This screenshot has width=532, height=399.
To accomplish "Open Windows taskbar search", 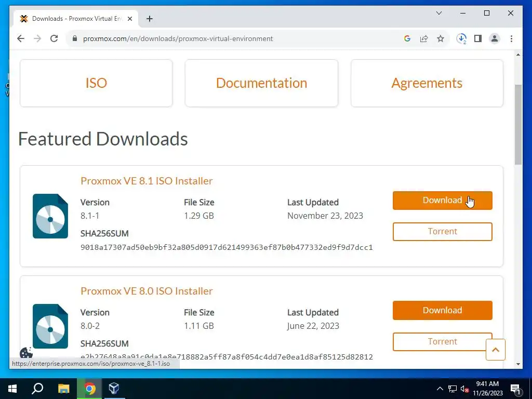I will coord(37,389).
